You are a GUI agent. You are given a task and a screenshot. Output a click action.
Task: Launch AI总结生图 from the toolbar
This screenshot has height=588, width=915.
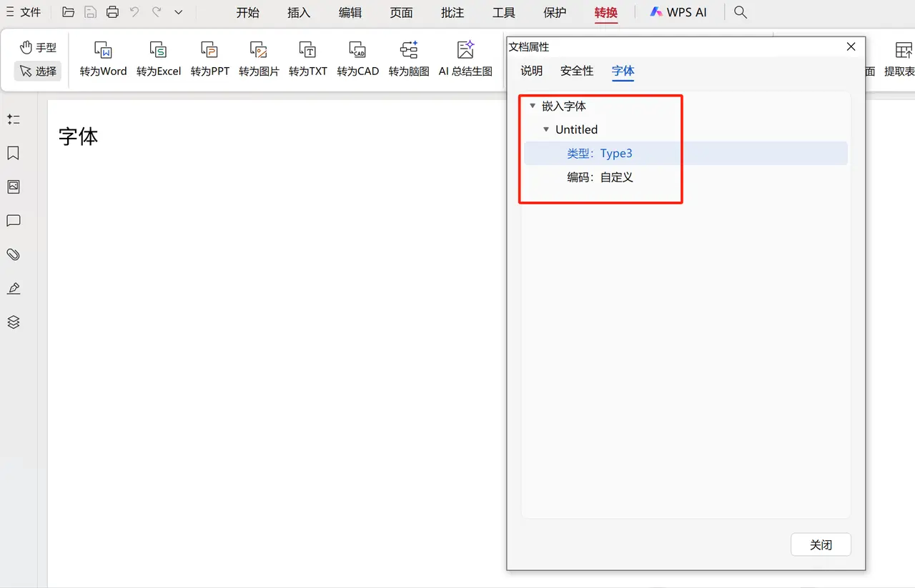pos(465,59)
